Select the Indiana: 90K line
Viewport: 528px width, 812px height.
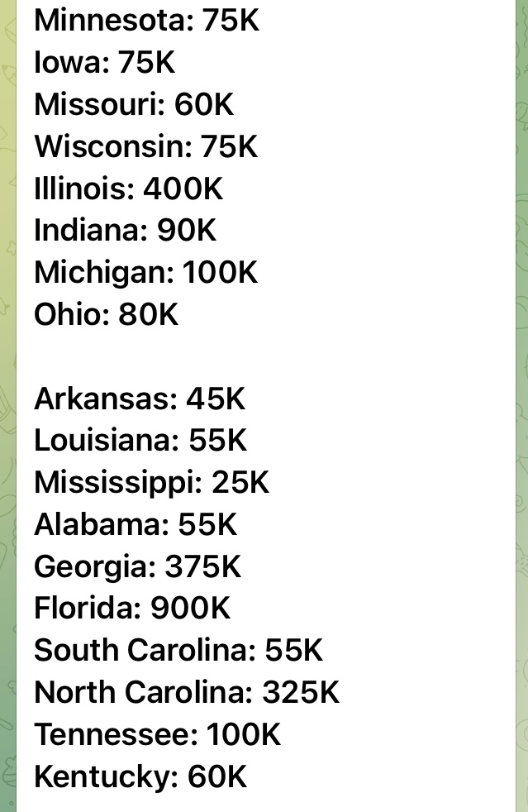coord(125,231)
